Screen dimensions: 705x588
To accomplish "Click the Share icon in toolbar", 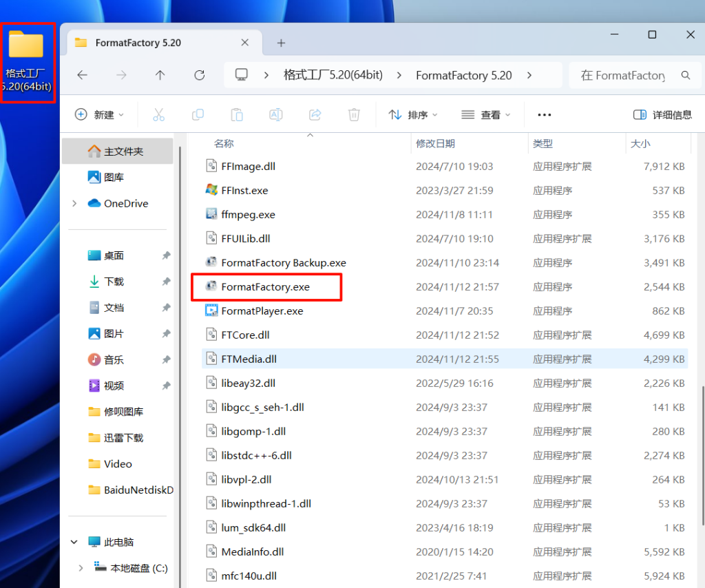I will pos(315,114).
